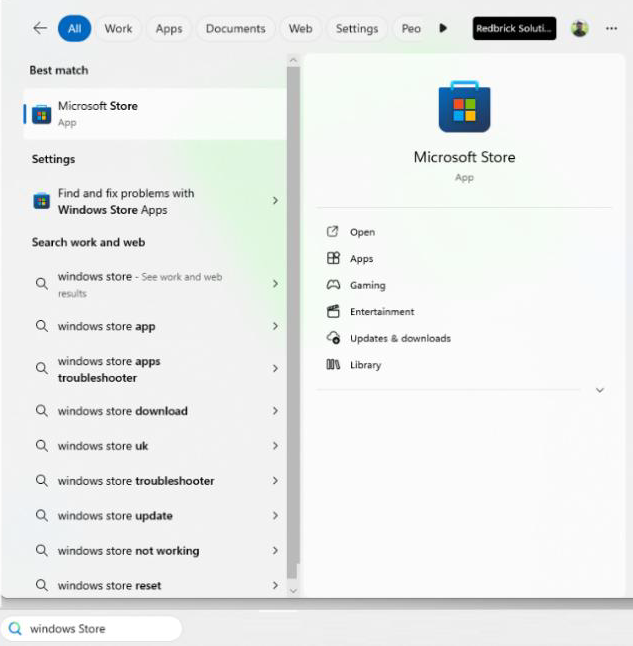The height and width of the screenshot is (646, 633).
Task: Expand arrow for 'windows store not working'
Action: (275, 550)
